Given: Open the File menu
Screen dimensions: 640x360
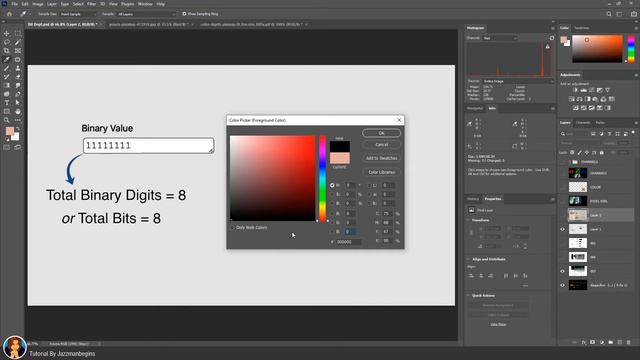Looking at the screenshot, I should click(x=14, y=4).
